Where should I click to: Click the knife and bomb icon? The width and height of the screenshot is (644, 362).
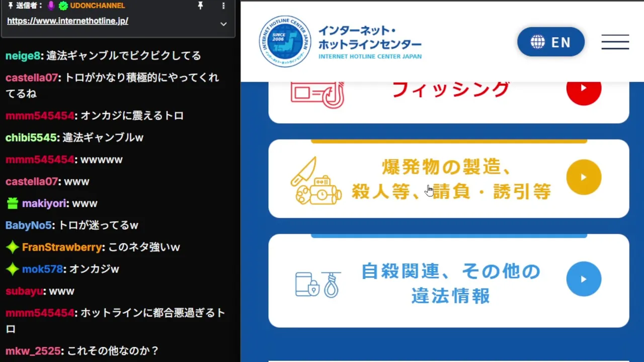316,181
